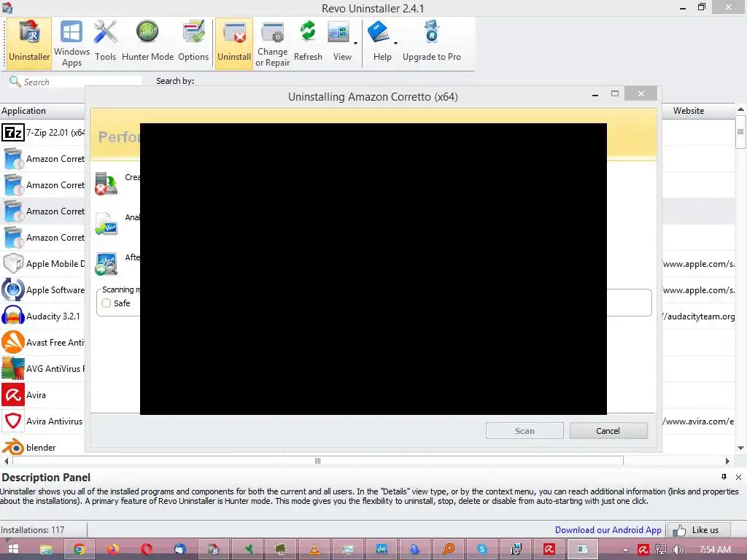Open the Windows Apps section

tap(71, 43)
